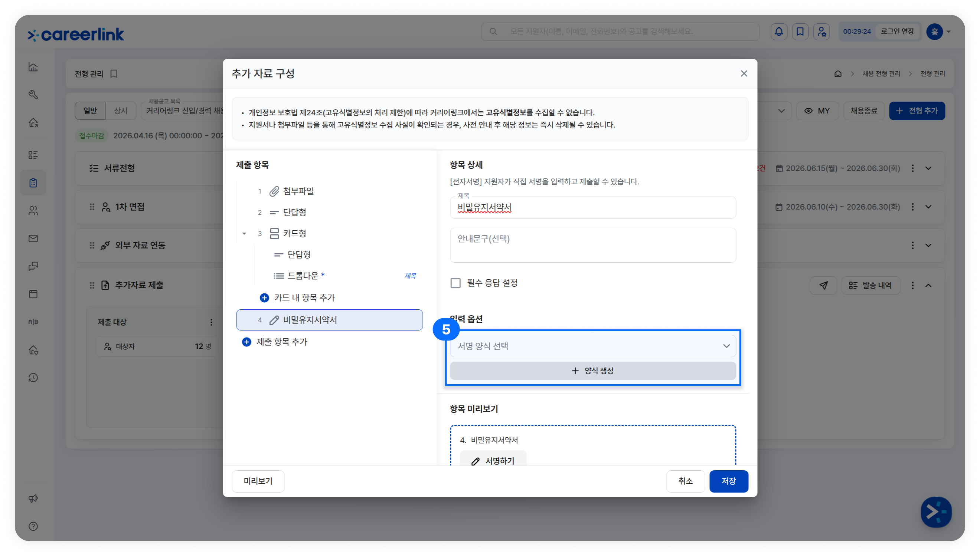Viewport: 980px width, 556px height.
Task: Click the 안내문구(선택) text area
Action: coord(592,245)
